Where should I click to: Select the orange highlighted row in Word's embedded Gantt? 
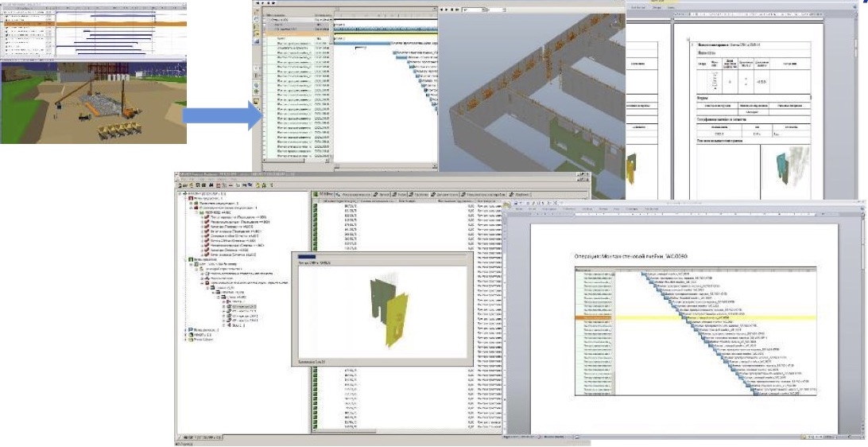[595, 318]
